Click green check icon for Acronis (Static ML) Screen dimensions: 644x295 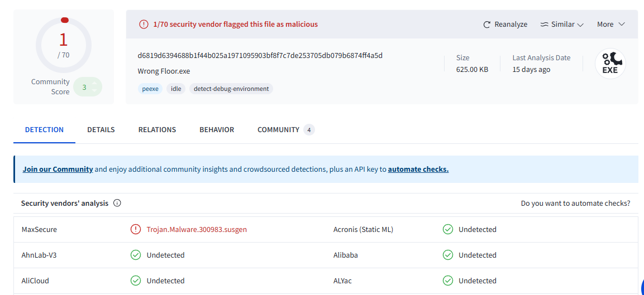[x=447, y=229]
